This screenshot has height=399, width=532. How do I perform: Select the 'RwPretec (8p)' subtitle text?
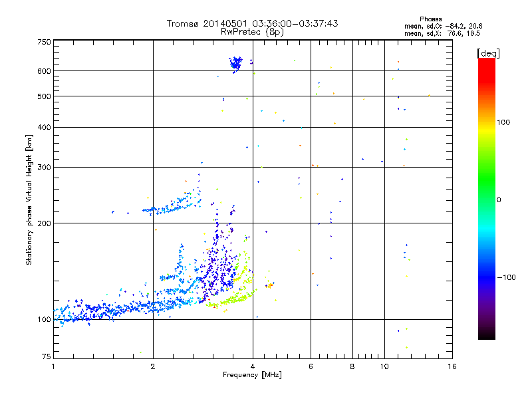[252, 32]
